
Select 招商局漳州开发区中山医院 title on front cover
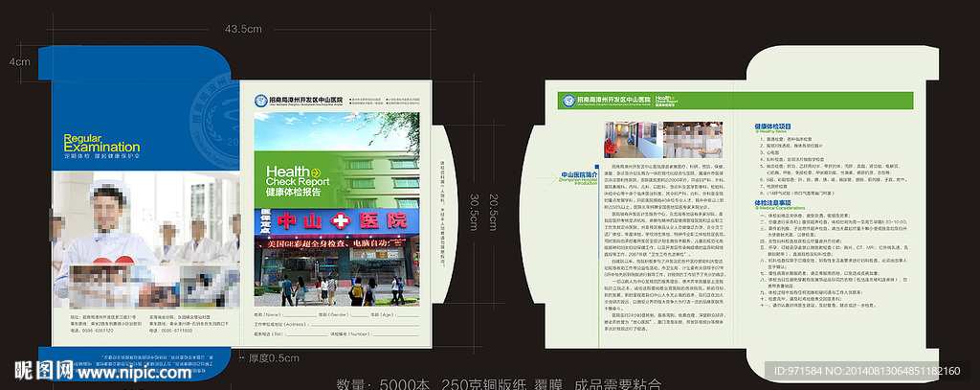pyautogui.click(x=306, y=100)
